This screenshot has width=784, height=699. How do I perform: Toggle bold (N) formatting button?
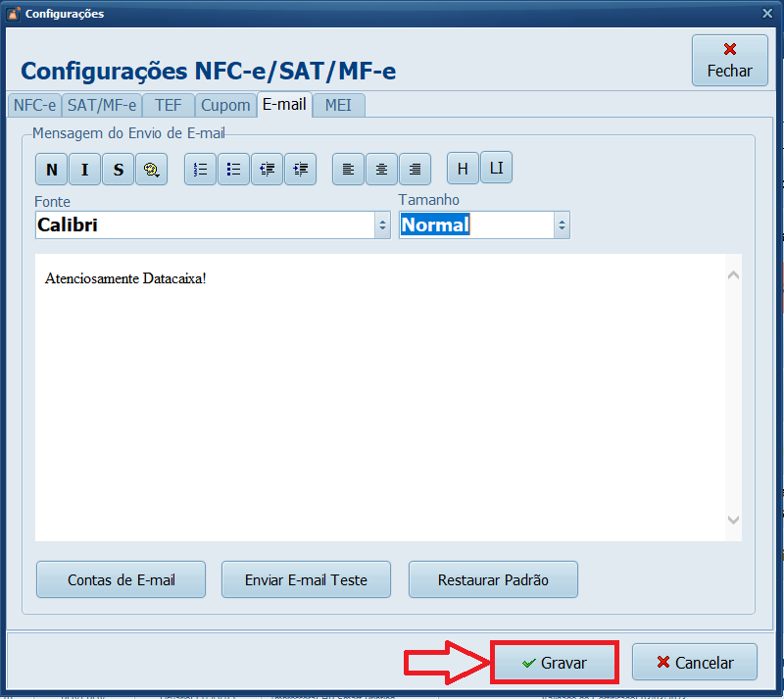[x=51, y=170]
